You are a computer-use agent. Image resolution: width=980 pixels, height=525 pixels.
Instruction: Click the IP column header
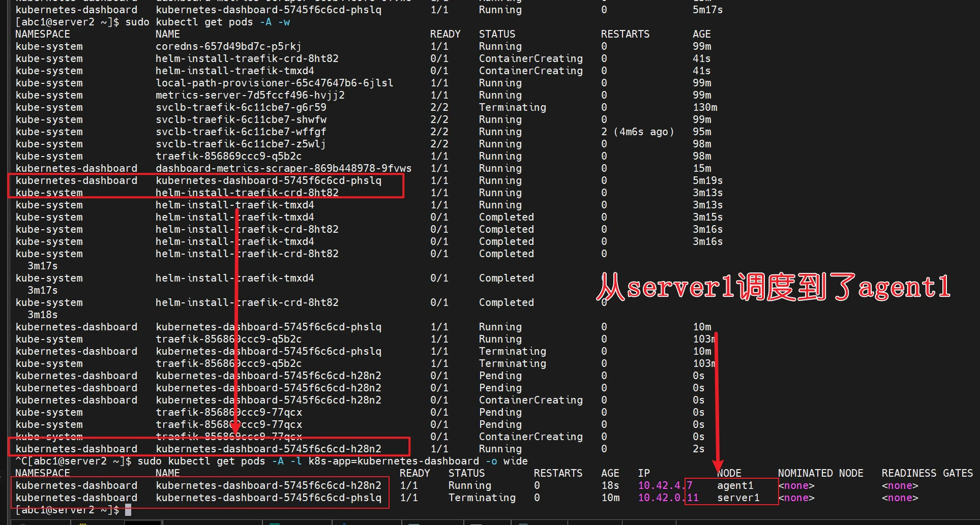tap(643, 474)
